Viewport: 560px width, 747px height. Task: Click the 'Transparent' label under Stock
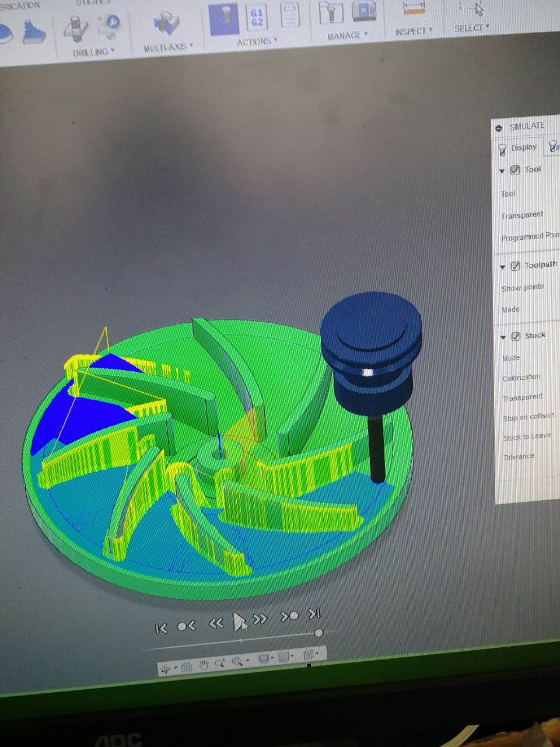pos(523,397)
